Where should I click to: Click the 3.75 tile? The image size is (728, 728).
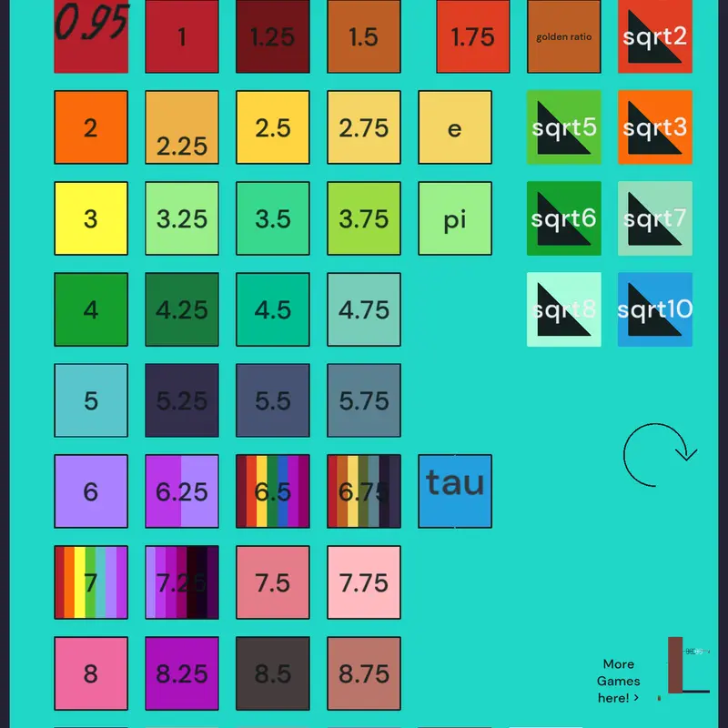(364, 218)
